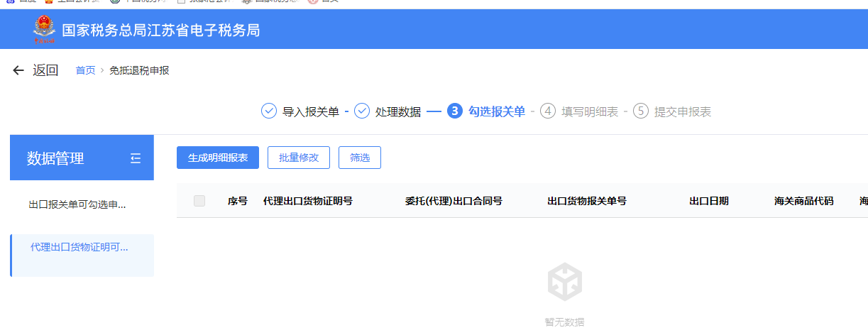
Task: Collapse the 数据管理 sidebar menu
Action: pyautogui.click(x=136, y=158)
